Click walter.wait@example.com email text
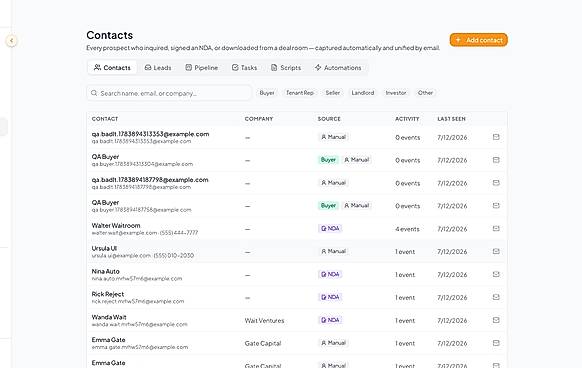Screen dimensions: 582x368 (124, 233)
